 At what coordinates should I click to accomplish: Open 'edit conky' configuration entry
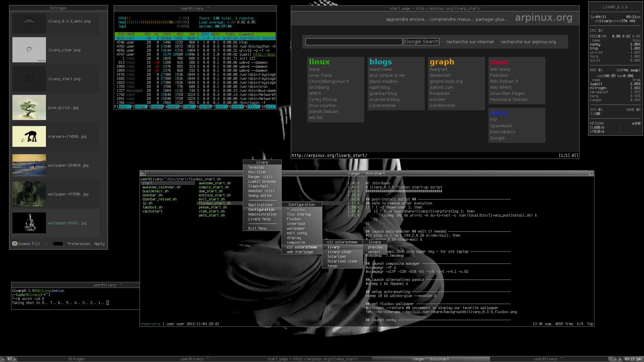(x=302, y=233)
